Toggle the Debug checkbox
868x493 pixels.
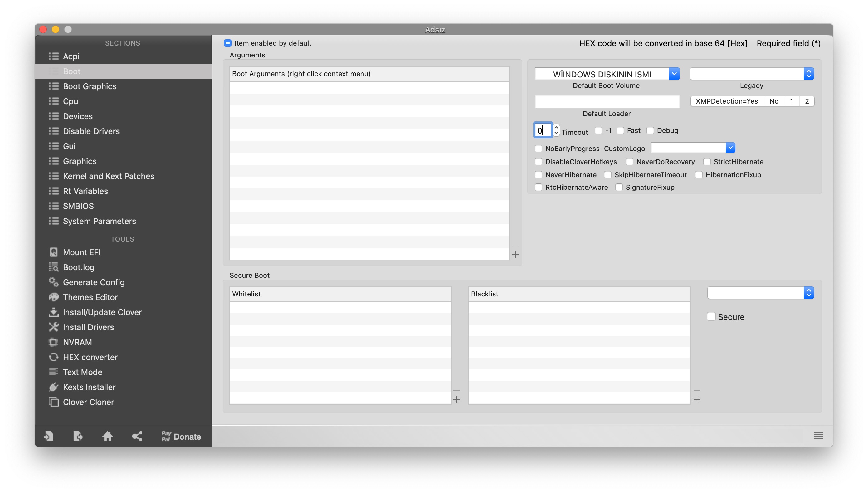pos(650,131)
